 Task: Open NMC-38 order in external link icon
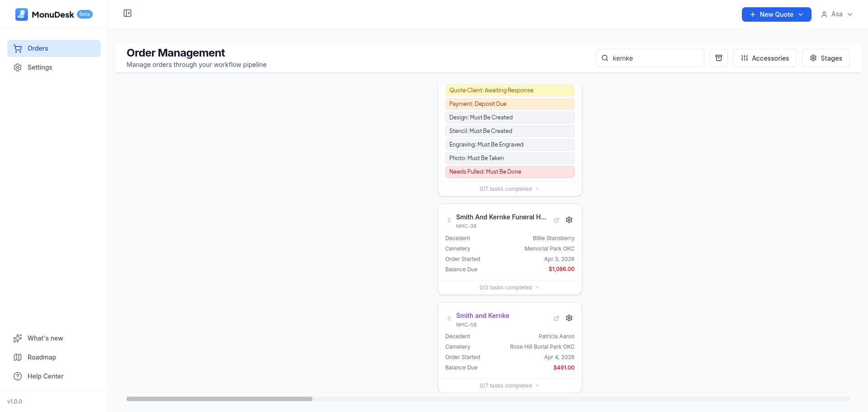click(557, 220)
